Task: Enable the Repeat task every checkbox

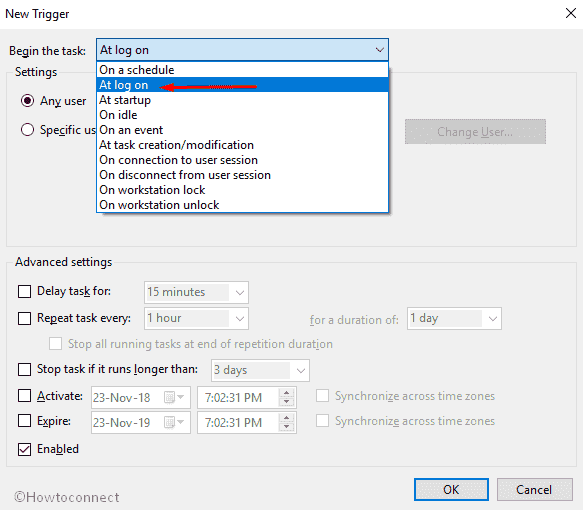Action: click(x=25, y=318)
